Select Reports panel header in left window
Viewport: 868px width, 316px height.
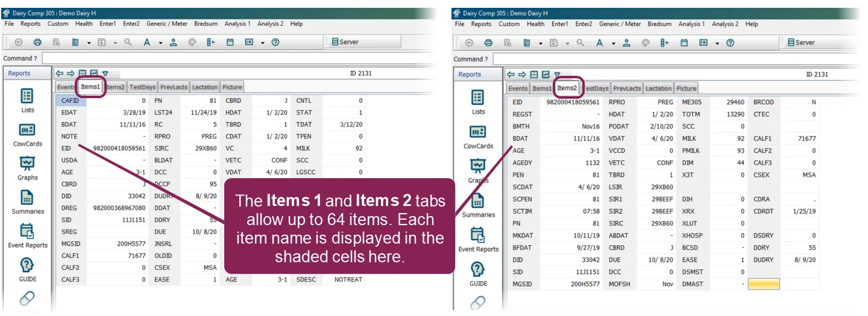click(28, 73)
